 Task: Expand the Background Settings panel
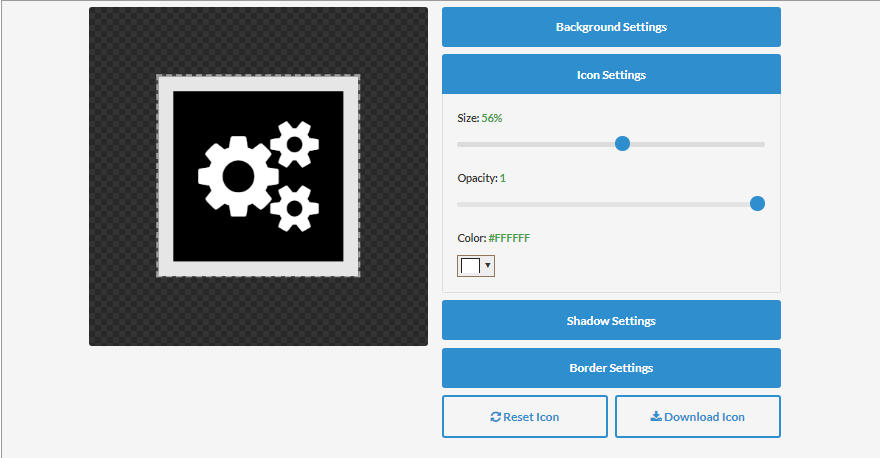pyautogui.click(x=611, y=27)
